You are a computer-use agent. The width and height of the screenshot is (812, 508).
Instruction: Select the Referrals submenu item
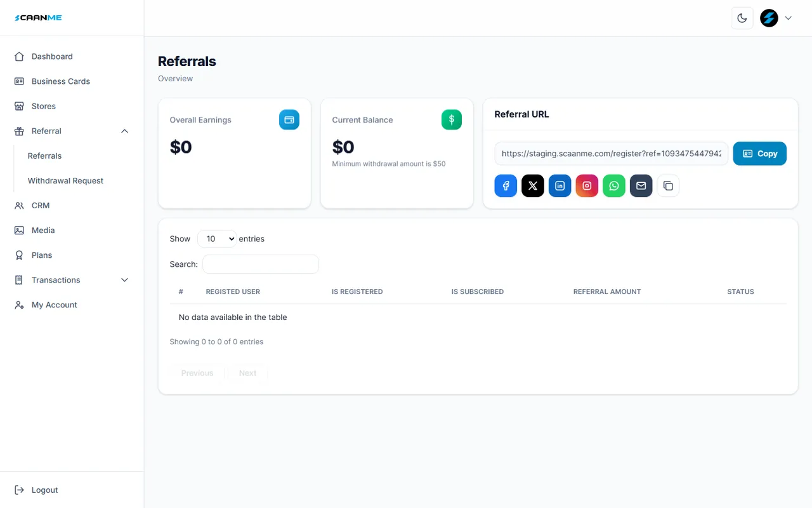[x=44, y=156]
